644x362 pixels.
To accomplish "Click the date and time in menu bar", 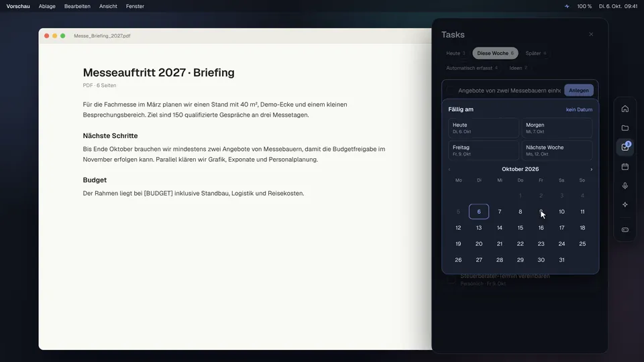I will [618, 6].
